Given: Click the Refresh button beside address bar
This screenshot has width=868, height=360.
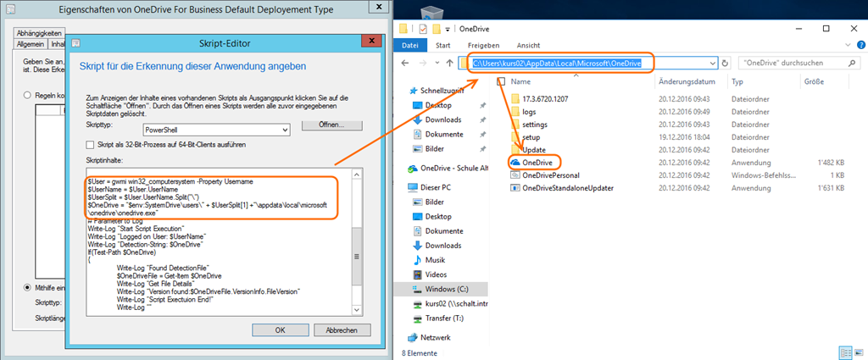Looking at the screenshot, I should 726,63.
